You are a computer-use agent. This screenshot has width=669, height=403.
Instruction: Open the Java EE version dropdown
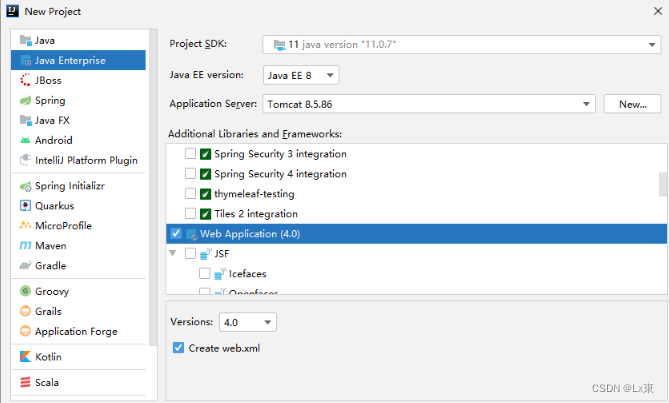click(330, 75)
